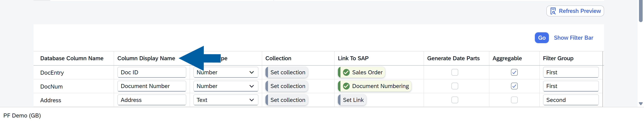The height and width of the screenshot is (123, 644).
Task: Click the Doc ID display name field
Action: [x=151, y=72]
